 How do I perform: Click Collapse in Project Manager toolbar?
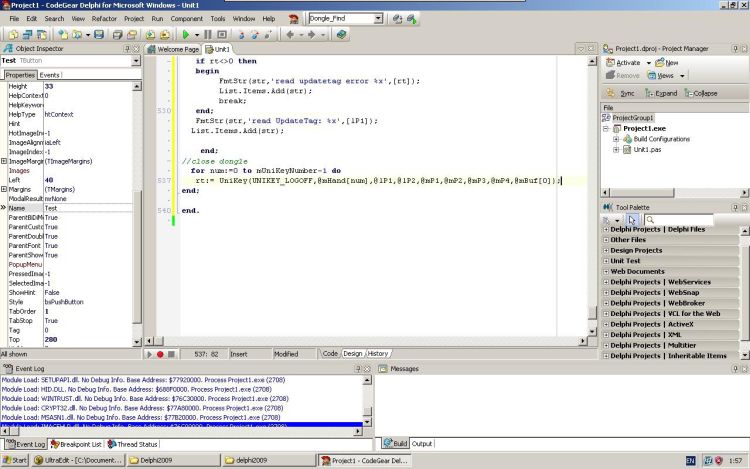click(700, 93)
